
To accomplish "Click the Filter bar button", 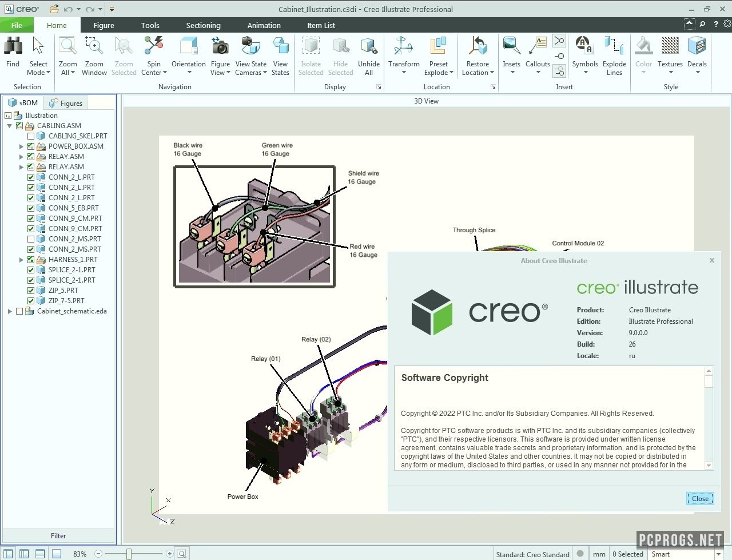I will tap(58, 536).
